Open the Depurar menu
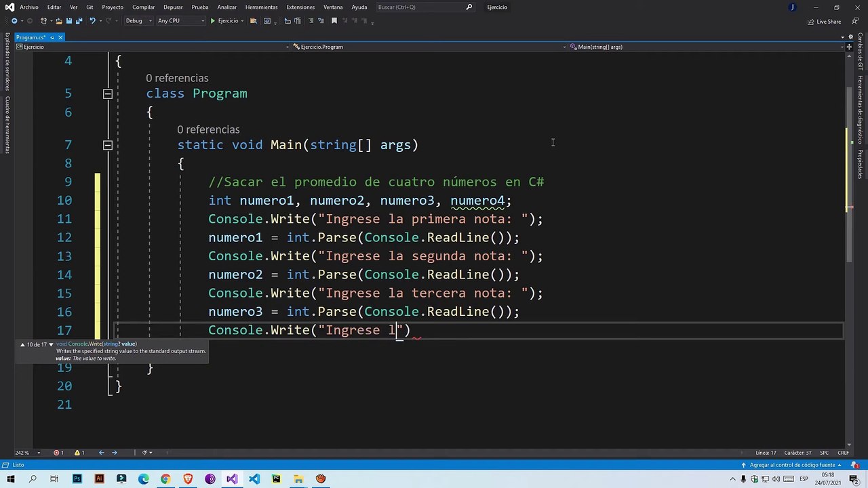This screenshot has width=868, height=488. coord(173,7)
